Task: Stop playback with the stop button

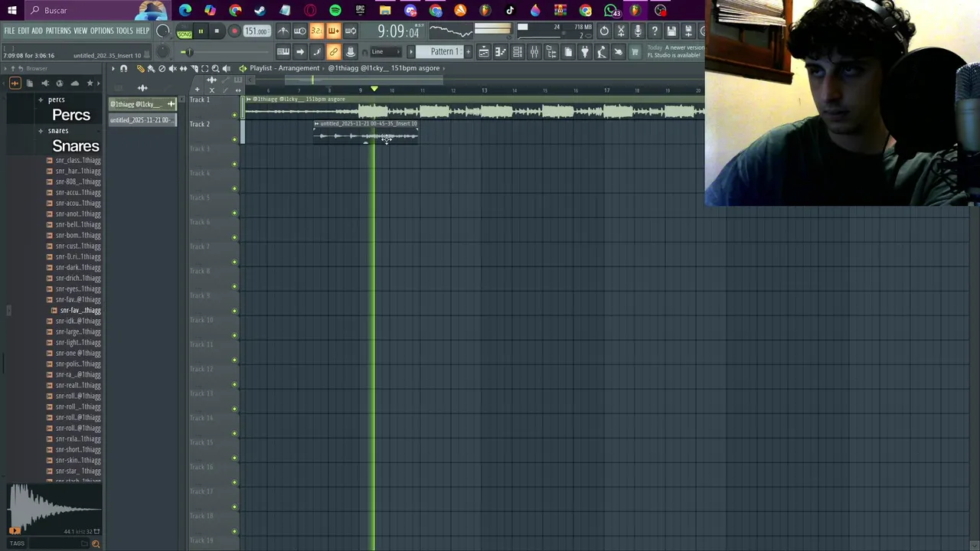Action: [217, 31]
